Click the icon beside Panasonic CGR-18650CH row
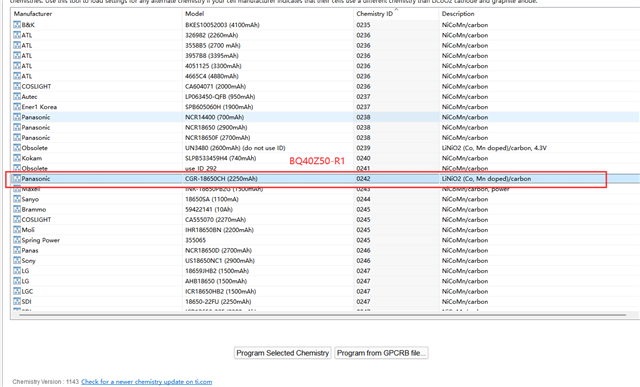640x387 pixels. point(17,178)
